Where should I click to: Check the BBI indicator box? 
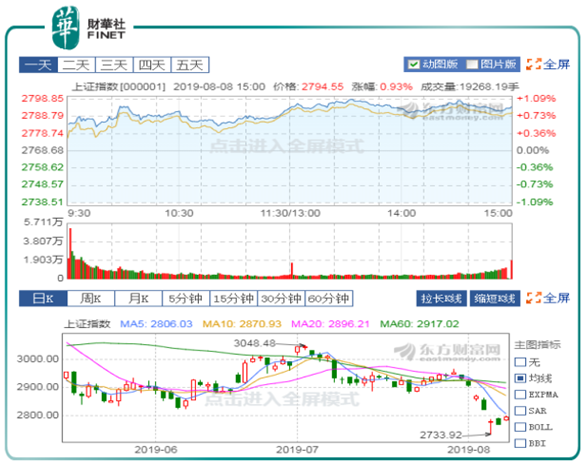[520, 443]
